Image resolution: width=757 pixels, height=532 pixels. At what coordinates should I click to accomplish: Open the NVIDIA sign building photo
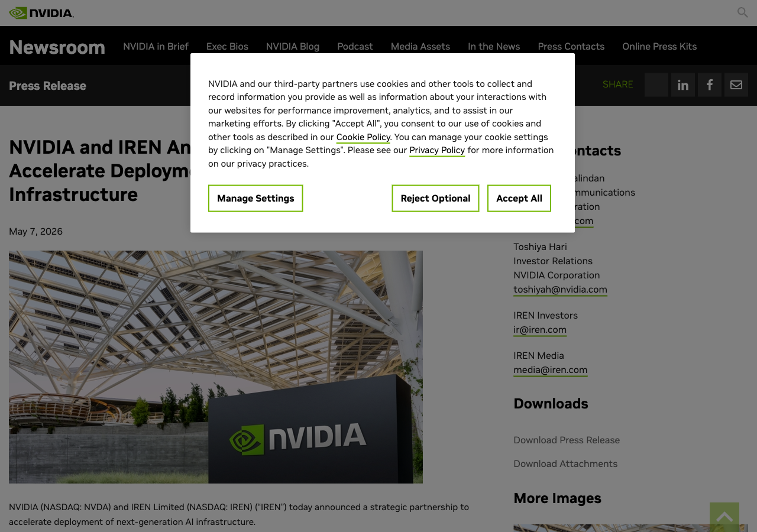[x=216, y=367]
